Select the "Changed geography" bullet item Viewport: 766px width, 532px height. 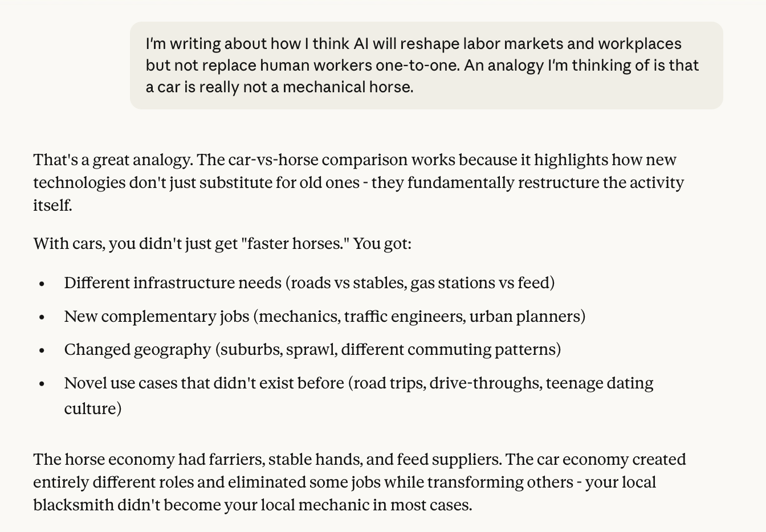point(312,349)
